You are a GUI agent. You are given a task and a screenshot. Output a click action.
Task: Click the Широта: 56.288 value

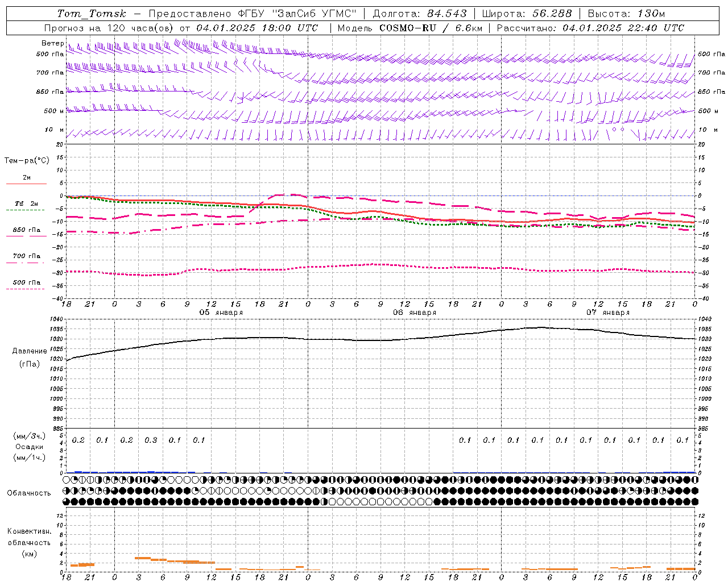527,14
